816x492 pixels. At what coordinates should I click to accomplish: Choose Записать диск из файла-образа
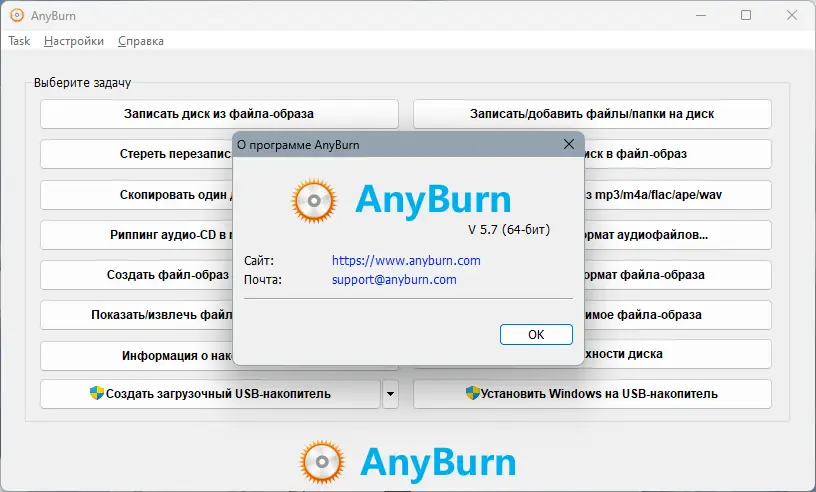219,114
